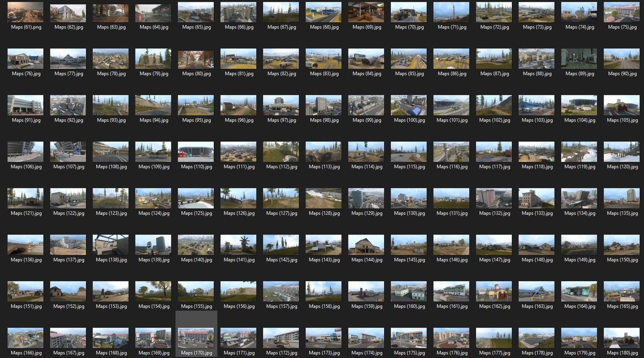Click the file name "Maps (73).jpg"
This screenshot has height=358, width=644.
537,27
